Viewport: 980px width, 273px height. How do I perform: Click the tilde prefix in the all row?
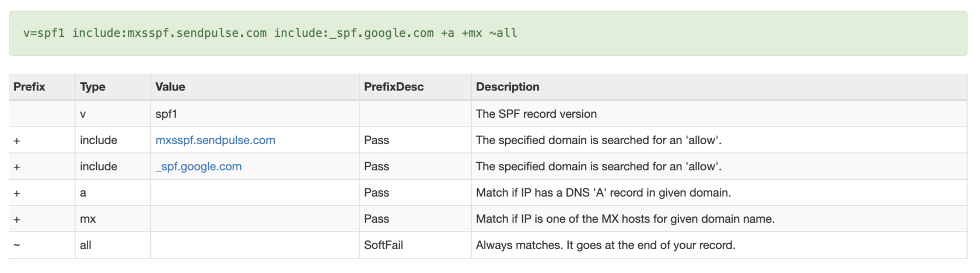[x=17, y=246]
